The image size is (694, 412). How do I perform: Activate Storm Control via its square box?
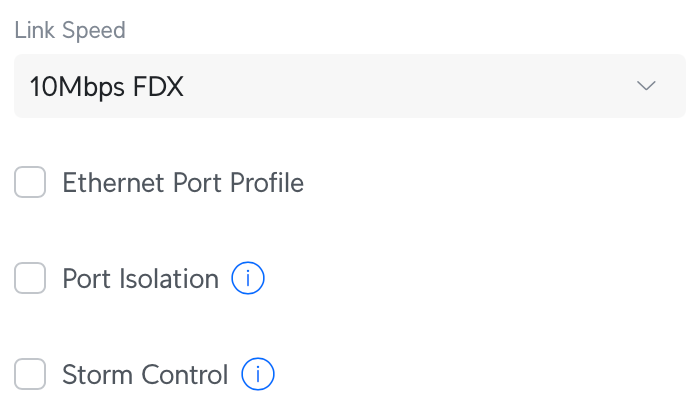pos(30,375)
